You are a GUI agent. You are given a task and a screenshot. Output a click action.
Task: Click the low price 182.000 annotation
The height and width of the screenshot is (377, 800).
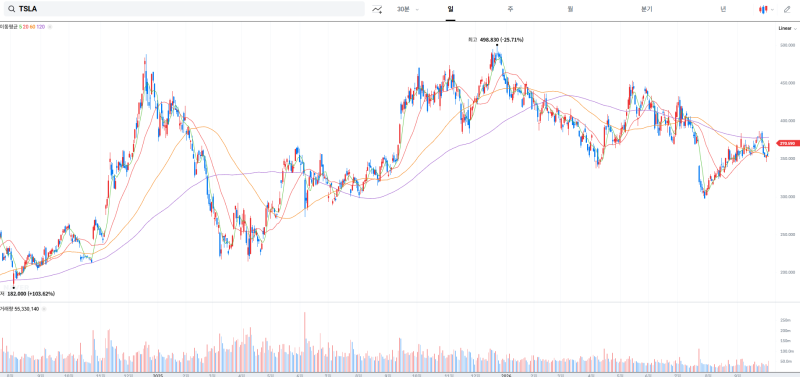click(x=27, y=294)
